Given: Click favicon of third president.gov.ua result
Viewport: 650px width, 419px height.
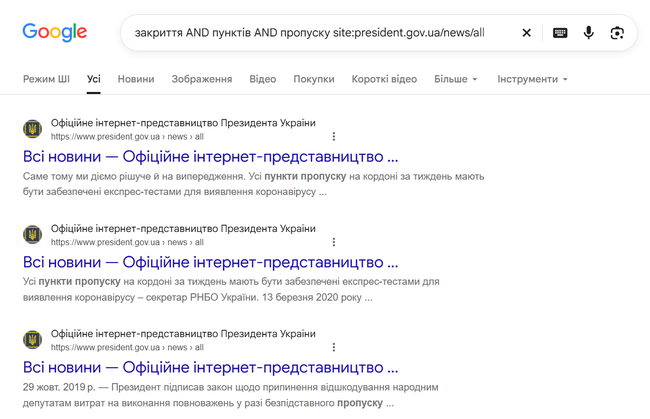Looking at the screenshot, I should (32, 340).
